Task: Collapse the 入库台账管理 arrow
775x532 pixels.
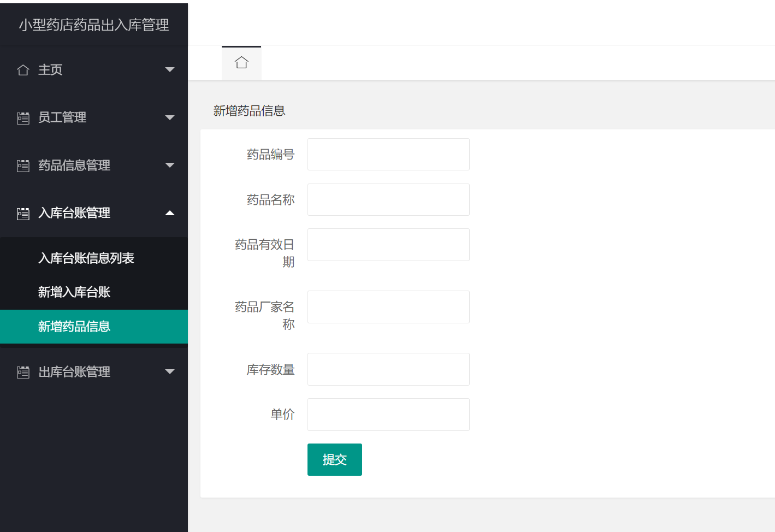Action: click(x=170, y=213)
